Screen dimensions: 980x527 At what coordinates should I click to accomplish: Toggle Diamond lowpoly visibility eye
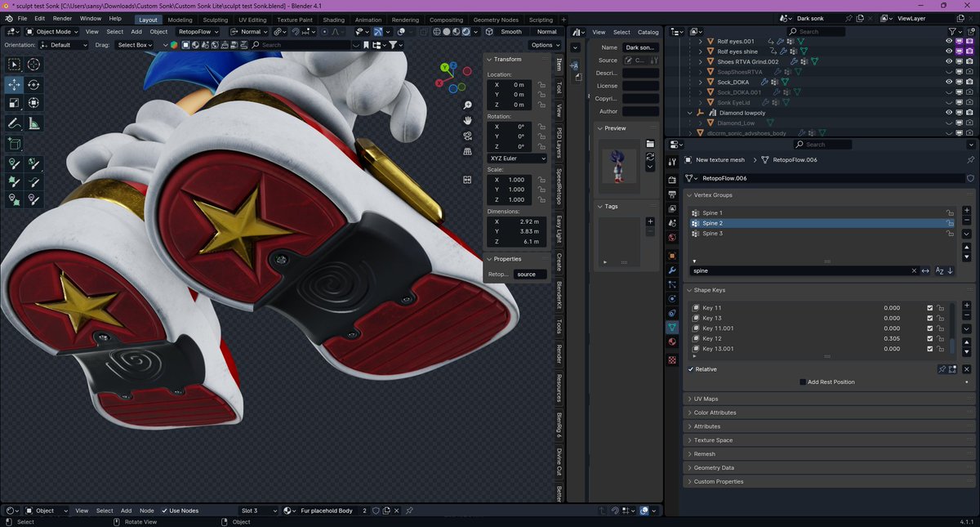(x=949, y=113)
